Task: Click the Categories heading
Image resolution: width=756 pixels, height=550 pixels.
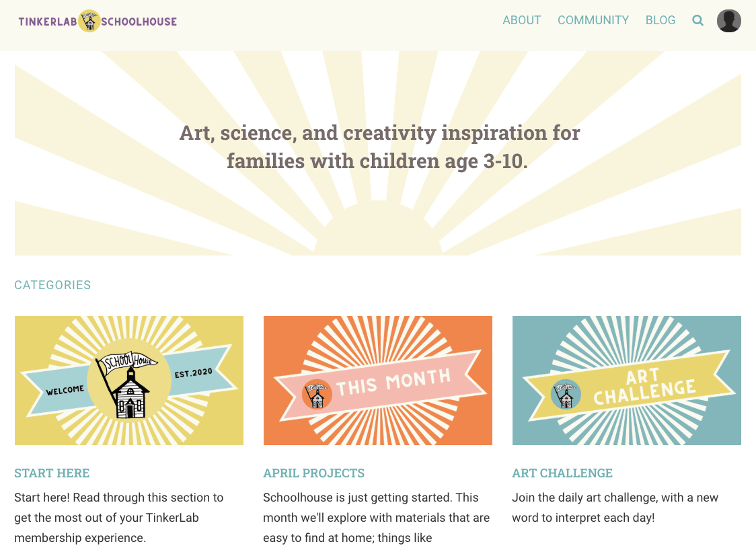Action: tap(52, 285)
